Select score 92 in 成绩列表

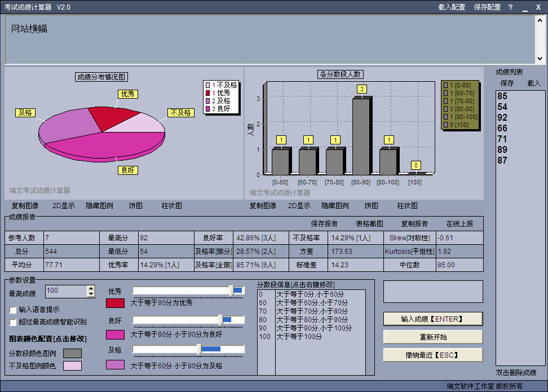click(x=502, y=117)
